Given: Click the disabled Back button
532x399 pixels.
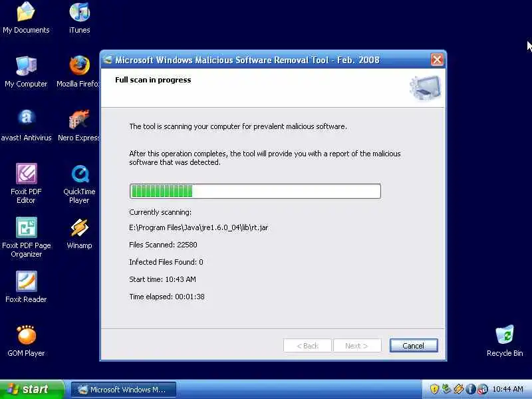Looking at the screenshot, I should coord(307,345).
